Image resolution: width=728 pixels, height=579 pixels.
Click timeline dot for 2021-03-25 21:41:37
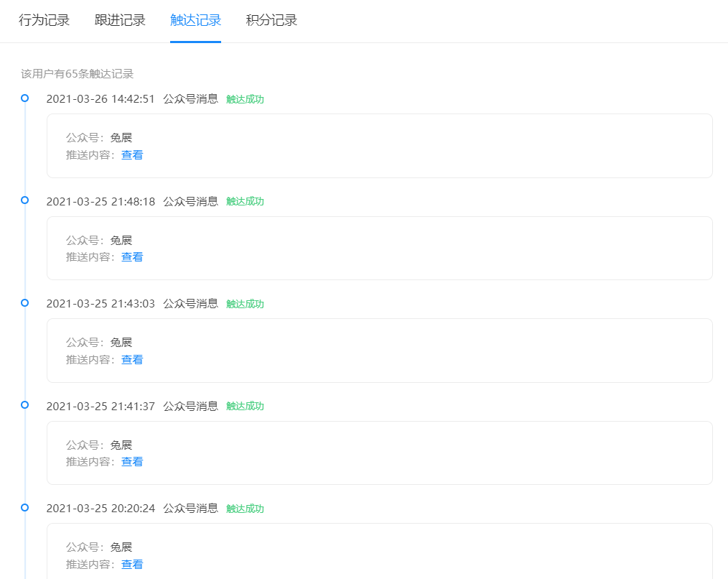click(25, 405)
